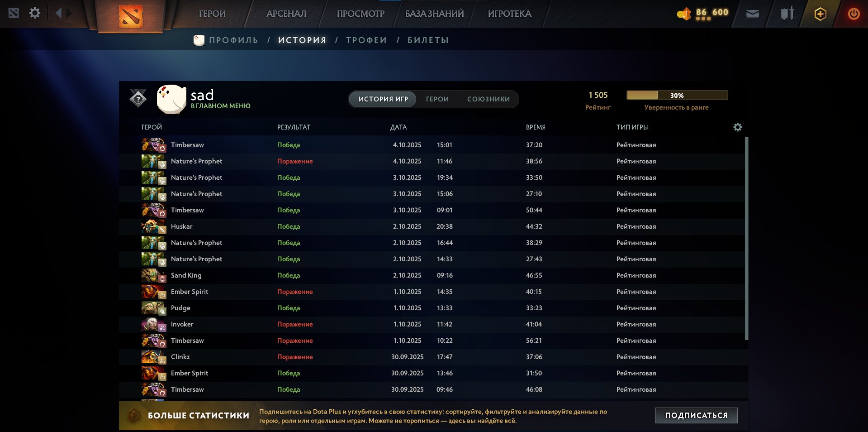Select the Союзники tab
The image size is (868, 432).
pyautogui.click(x=488, y=99)
